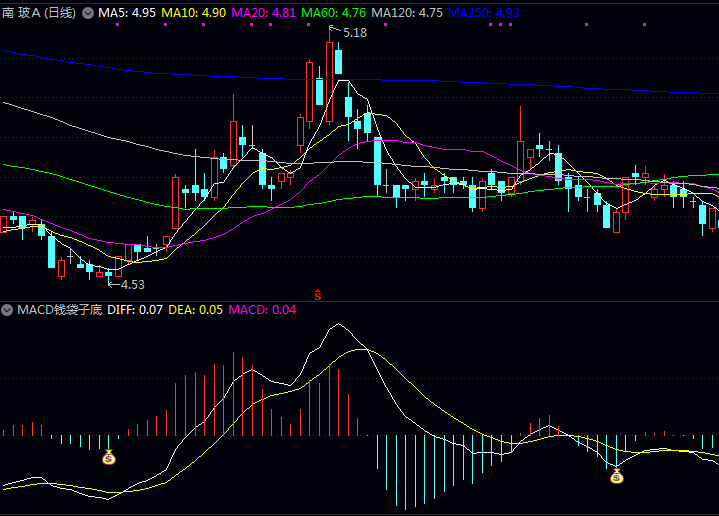Expand the main chart indicator dropdown arrow

(87, 13)
